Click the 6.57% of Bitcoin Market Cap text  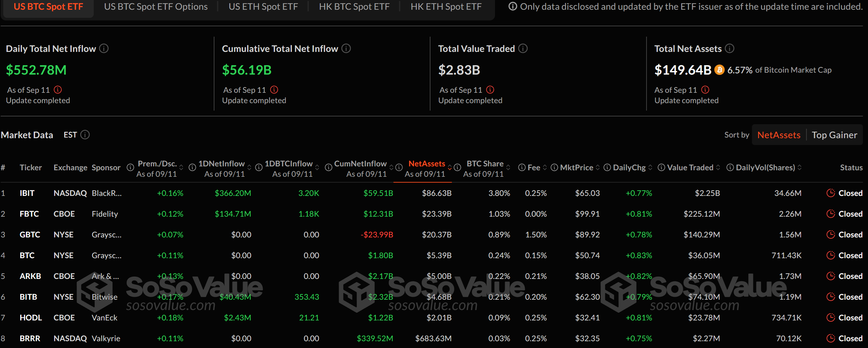pos(779,70)
